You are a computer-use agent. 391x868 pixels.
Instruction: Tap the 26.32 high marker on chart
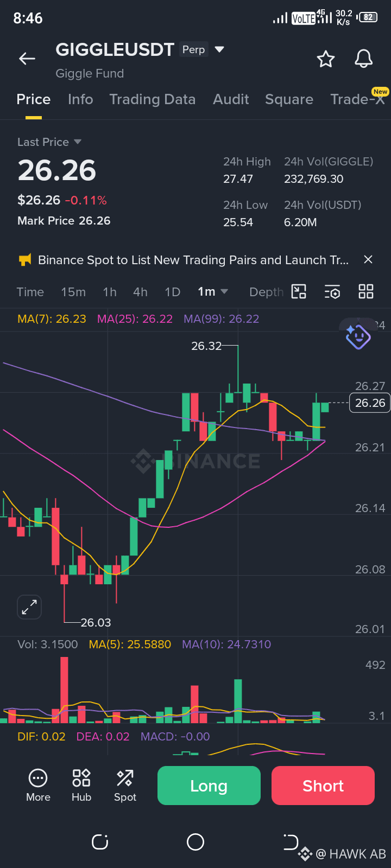click(206, 346)
